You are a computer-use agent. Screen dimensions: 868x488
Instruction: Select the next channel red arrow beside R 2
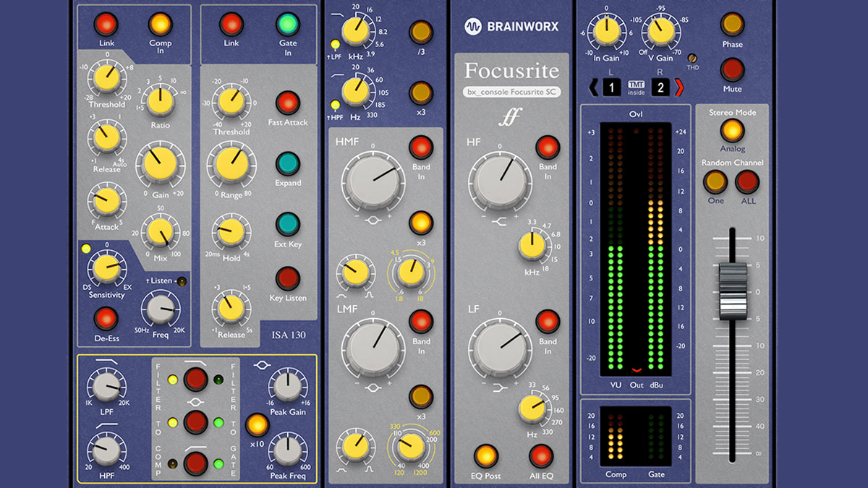click(x=678, y=88)
